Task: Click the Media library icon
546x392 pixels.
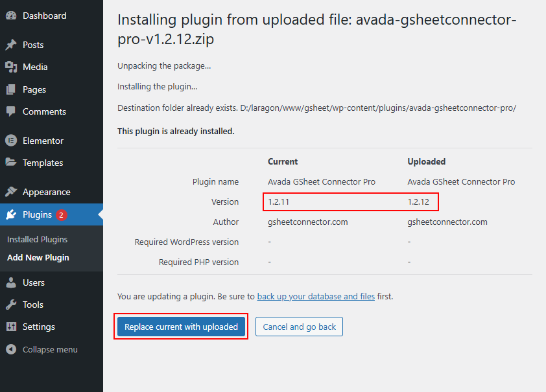Action: pyautogui.click(x=10, y=67)
